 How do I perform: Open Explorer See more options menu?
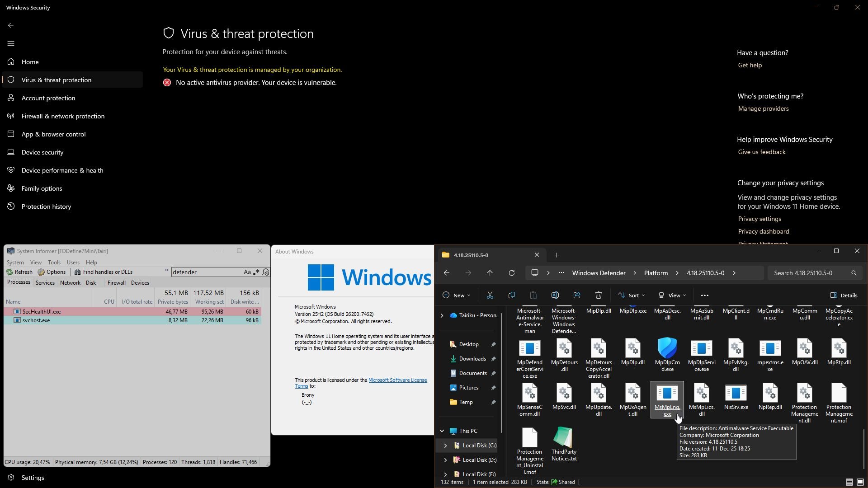click(705, 296)
